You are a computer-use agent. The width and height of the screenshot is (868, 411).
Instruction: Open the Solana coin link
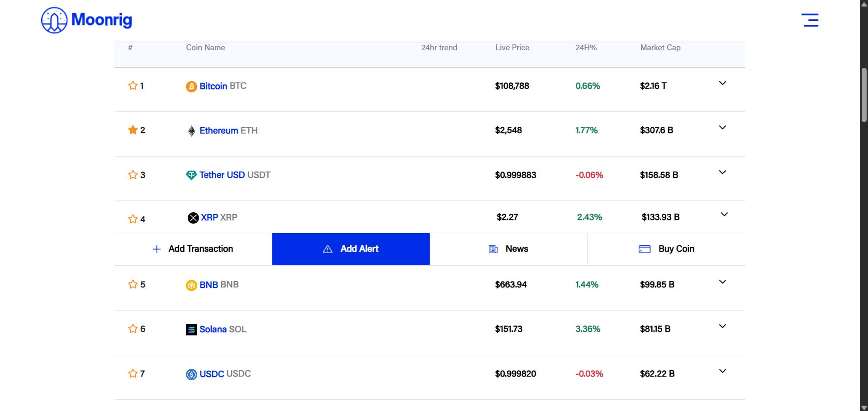[x=213, y=329]
